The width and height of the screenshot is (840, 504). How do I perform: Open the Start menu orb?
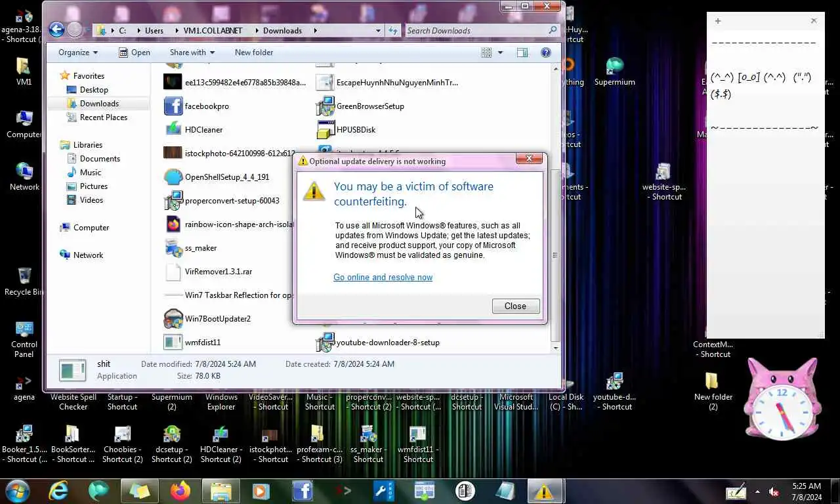pyautogui.click(x=17, y=491)
